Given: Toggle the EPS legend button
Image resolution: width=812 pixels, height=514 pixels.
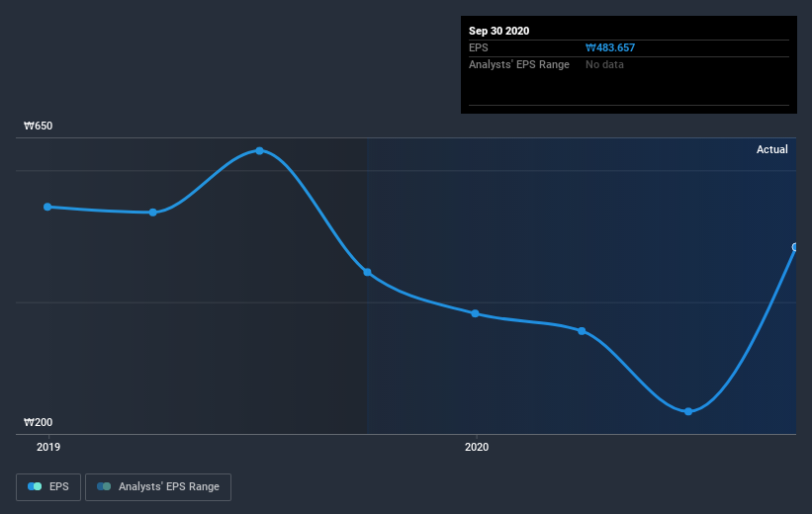Looking at the screenshot, I should (48, 486).
